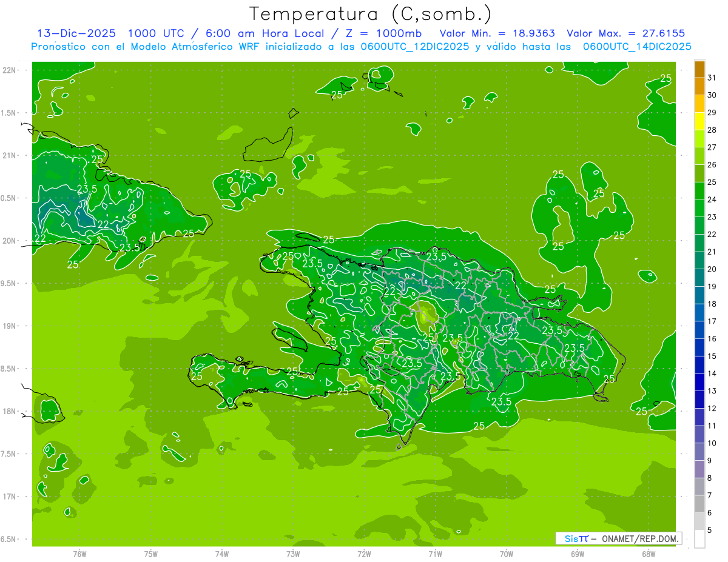This screenshot has width=728, height=562.
Task: Click the "20" value on the color legend
Action: [712, 269]
